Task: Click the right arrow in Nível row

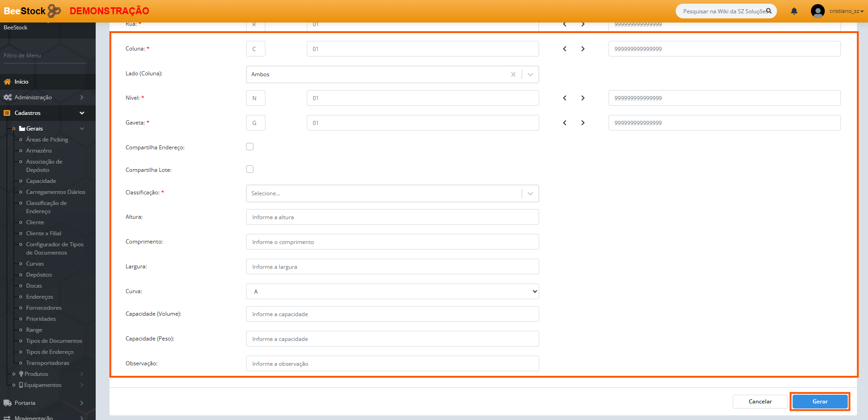Action: pyautogui.click(x=583, y=98)
